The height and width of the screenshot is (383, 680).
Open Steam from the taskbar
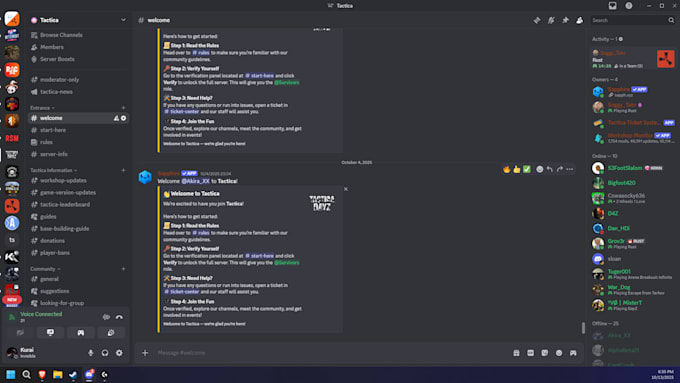(x=73, y=375)
